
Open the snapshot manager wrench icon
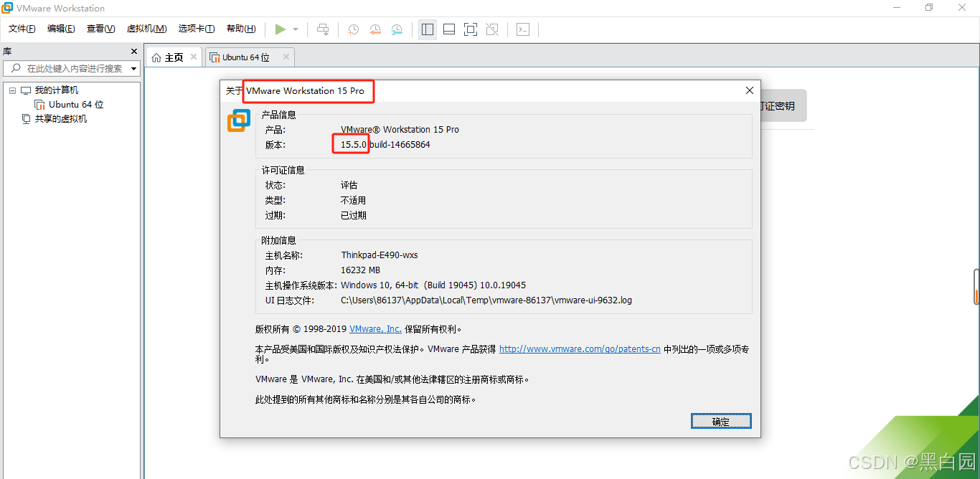[397, 29]
